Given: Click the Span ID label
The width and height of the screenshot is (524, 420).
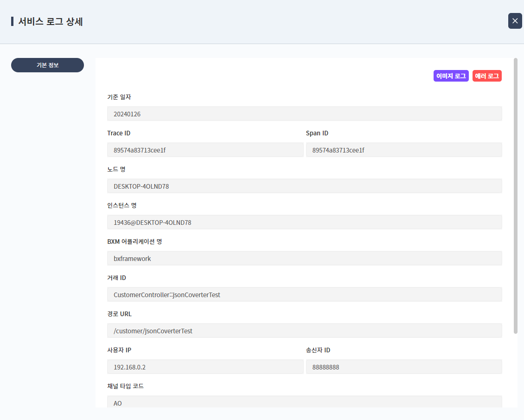Looking at the screenshot, I should (318, 133).
